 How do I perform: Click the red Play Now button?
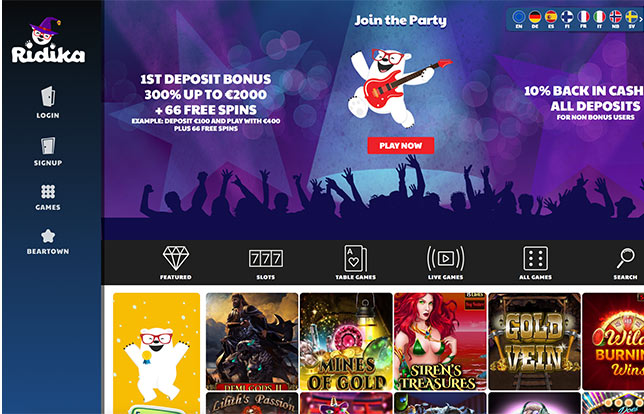point(400,145)
